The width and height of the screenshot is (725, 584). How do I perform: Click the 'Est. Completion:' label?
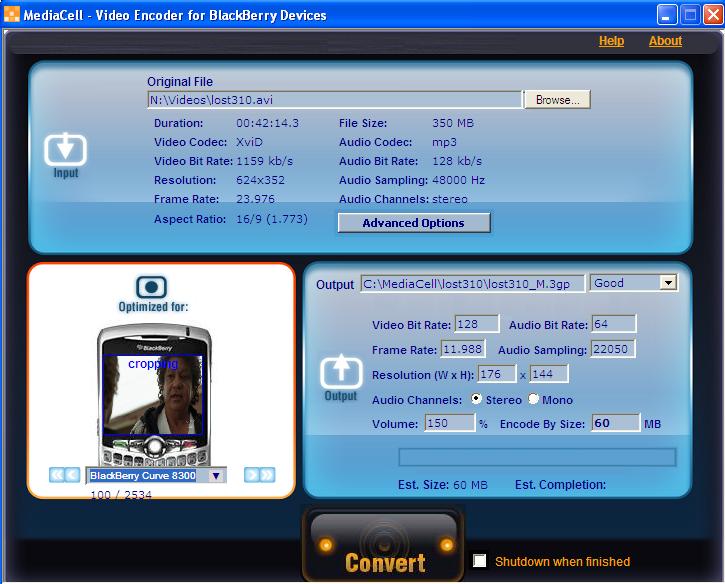click(x=560, y=485)
